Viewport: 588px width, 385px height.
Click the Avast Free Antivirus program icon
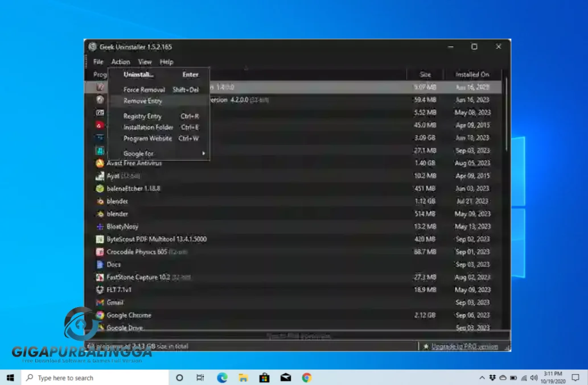(x=100, y=163)
